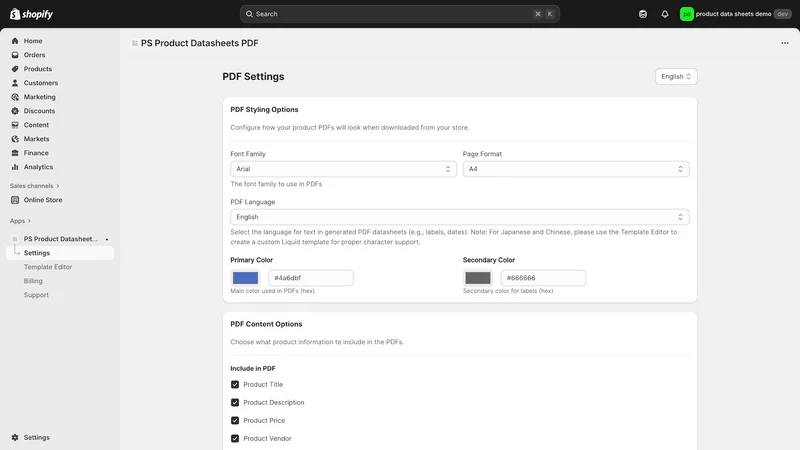800x450 pixels.
Task: Uncheck the Product Title checkbox
Action: tap(235, 384)
